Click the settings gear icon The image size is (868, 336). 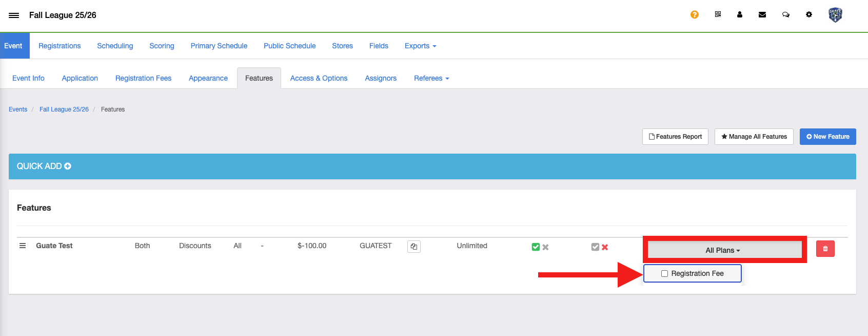pos(808,15)
